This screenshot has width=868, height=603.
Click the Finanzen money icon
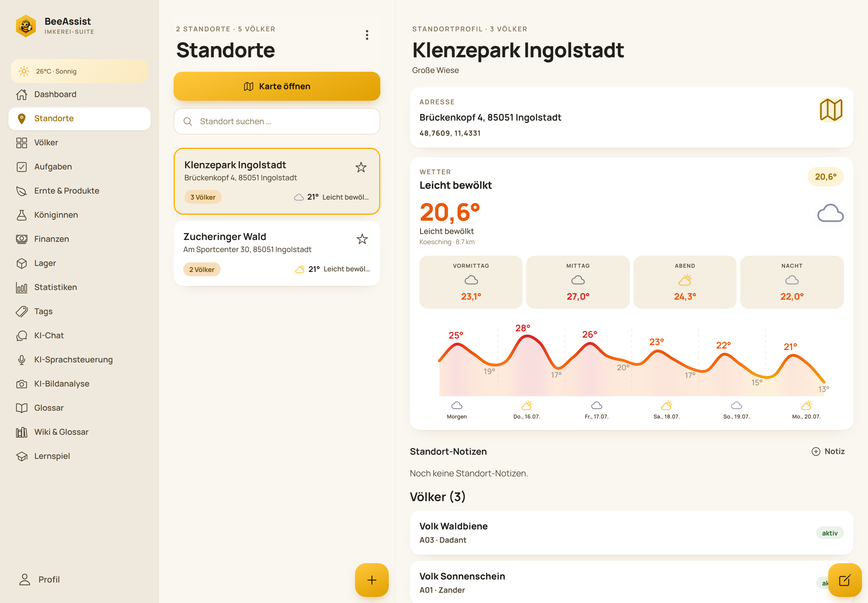(x=21, y=239)
